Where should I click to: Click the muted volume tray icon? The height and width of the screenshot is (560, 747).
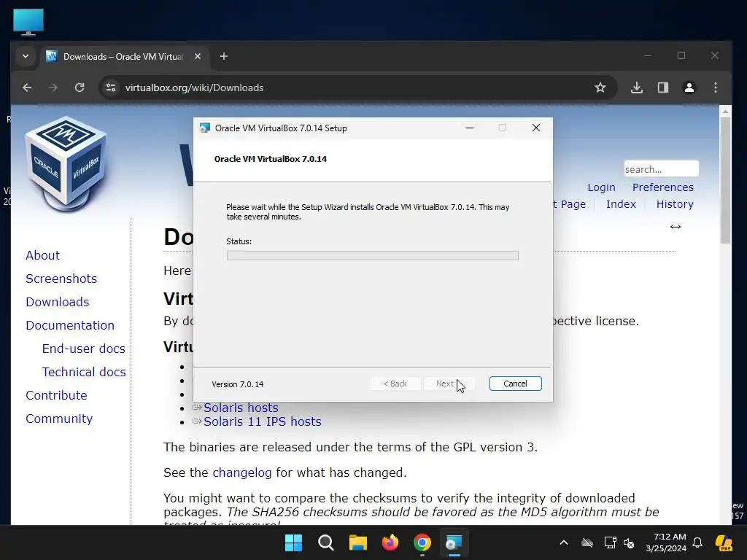point(629,542)
